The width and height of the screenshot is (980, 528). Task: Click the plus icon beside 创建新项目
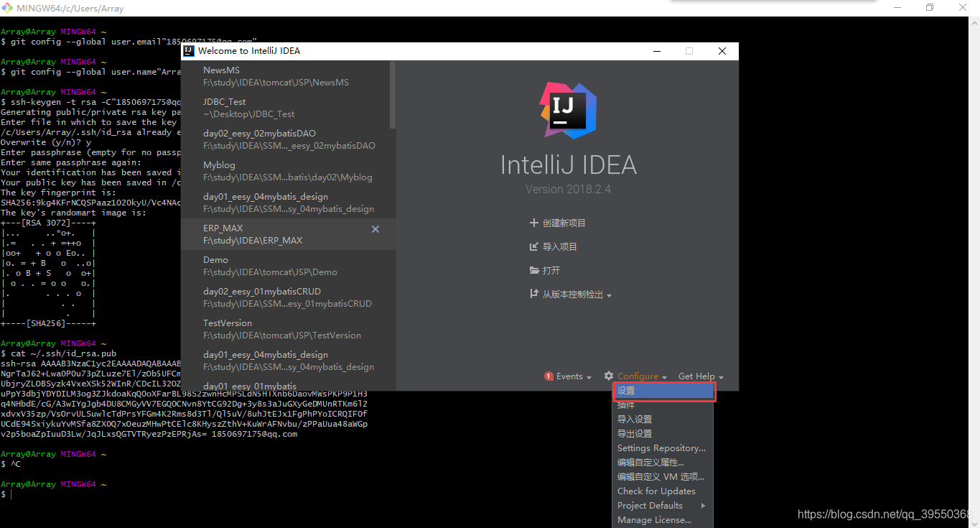pyautogui.click(x=533, y=223)
